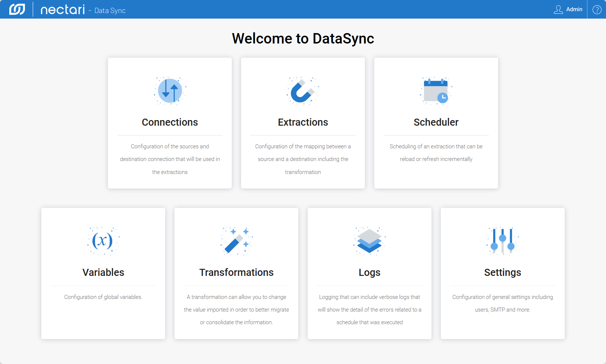Click the Variables card title

(103, 273)
